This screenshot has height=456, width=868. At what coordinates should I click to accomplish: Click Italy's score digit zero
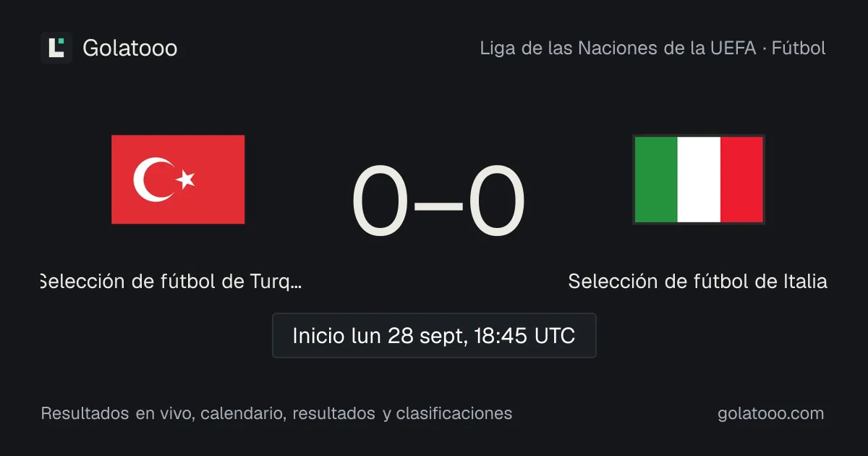tap(496, 202)
